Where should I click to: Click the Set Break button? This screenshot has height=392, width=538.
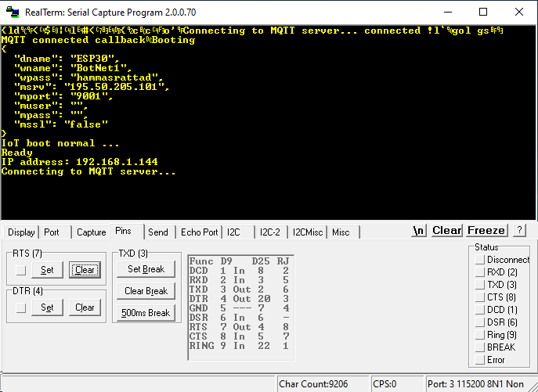[146, 269]
